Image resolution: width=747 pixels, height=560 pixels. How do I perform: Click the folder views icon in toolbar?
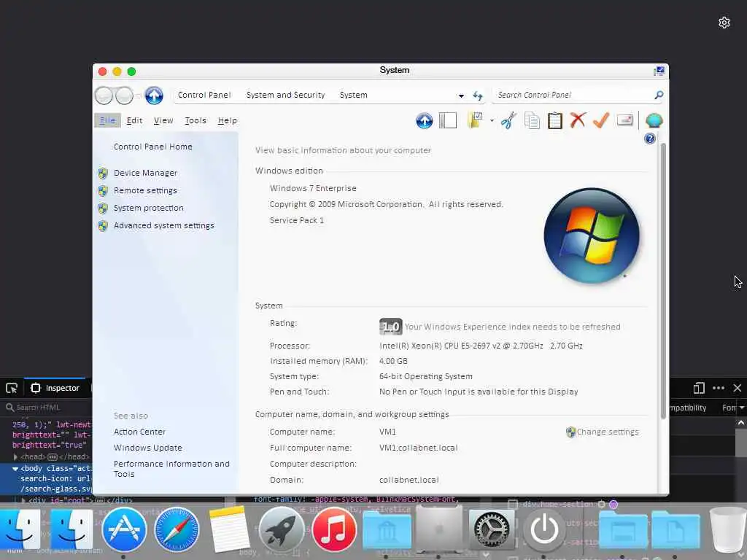point(476,120)
